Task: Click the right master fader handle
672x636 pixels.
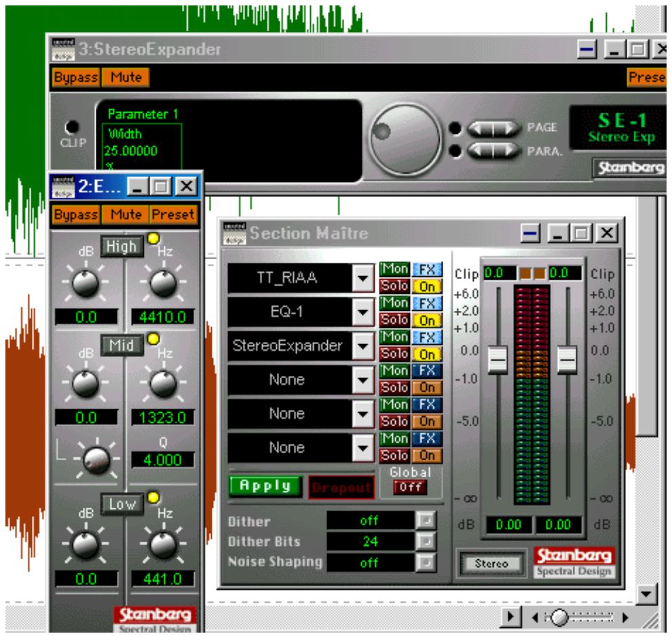Action: pos(567,359)
